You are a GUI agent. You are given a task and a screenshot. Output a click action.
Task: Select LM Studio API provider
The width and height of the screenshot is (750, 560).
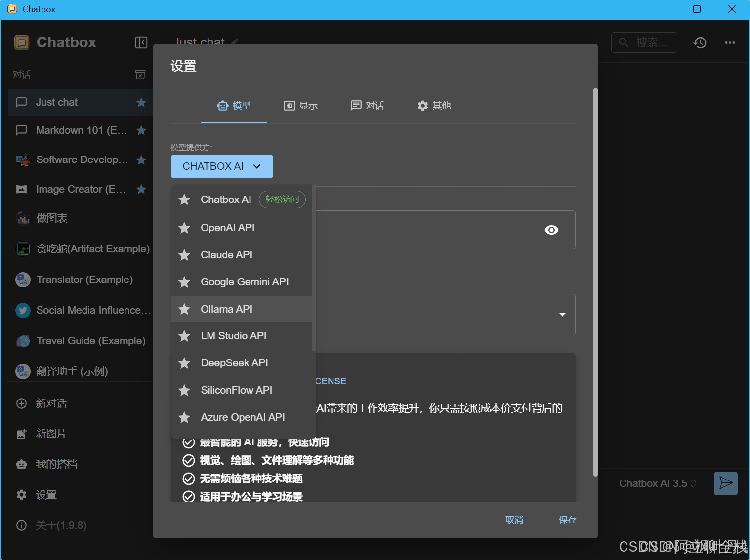tap(241, 336)
